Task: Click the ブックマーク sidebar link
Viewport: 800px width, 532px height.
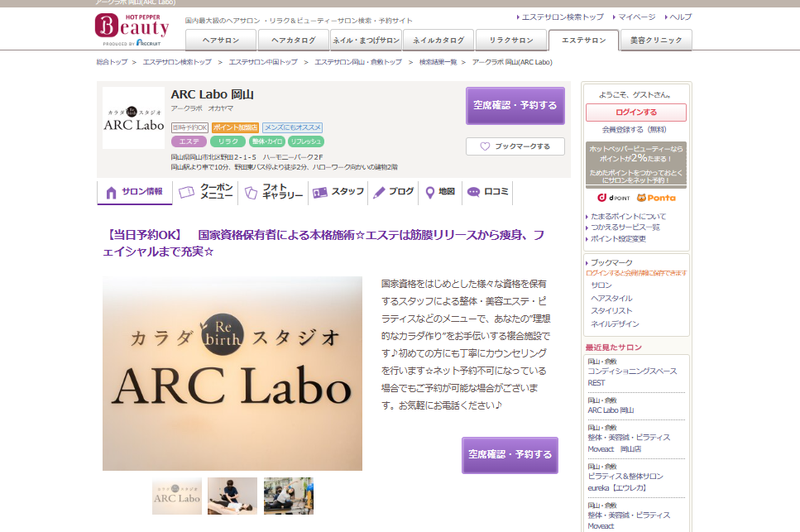Action: tap(611, 262)
